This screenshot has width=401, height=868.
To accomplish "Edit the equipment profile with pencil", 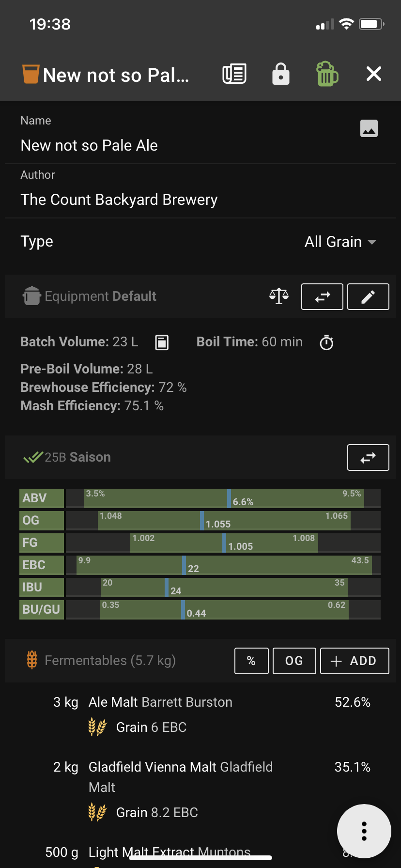I will point(368,296).
